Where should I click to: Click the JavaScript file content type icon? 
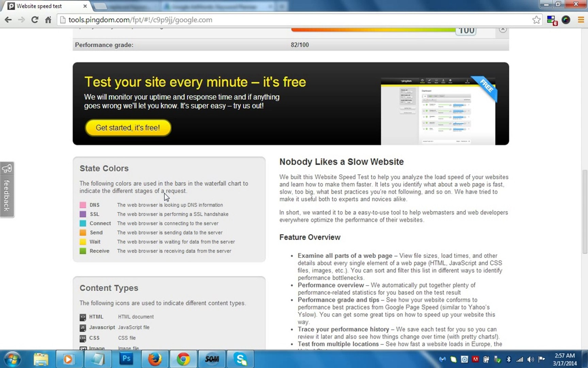pos(83,327)
